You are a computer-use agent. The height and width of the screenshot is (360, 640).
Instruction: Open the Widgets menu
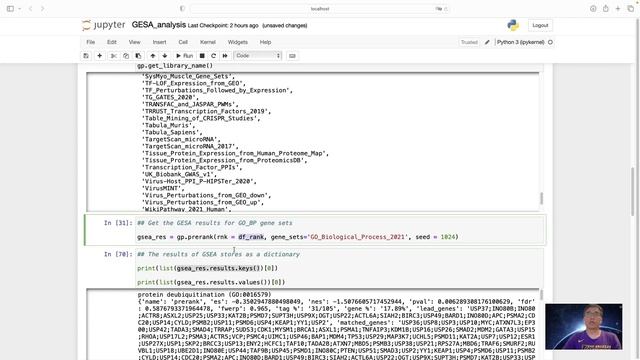pos(238,42)
